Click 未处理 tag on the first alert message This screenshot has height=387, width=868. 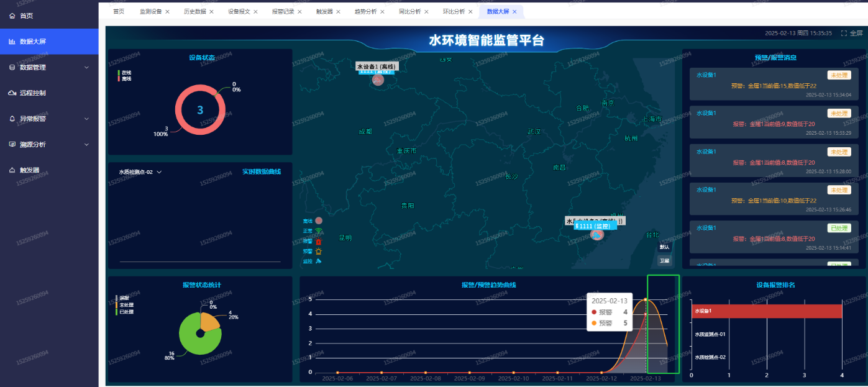coord(838,76)
